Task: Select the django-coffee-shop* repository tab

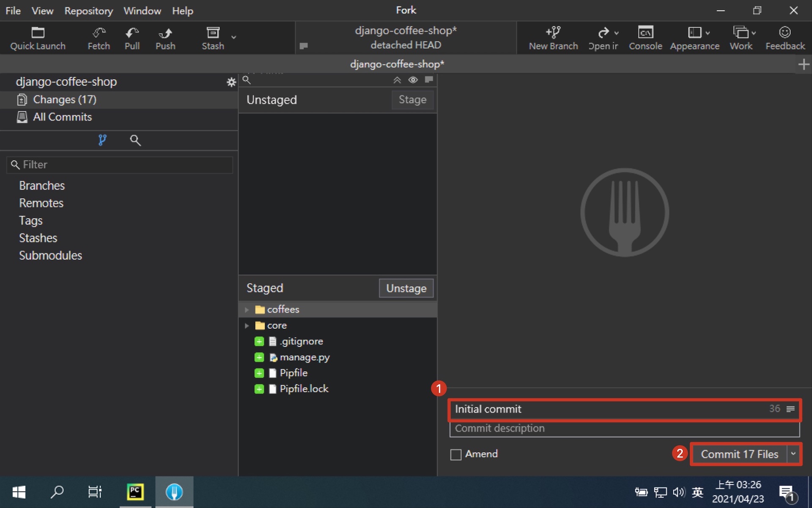Action: [x=397, y=64]
